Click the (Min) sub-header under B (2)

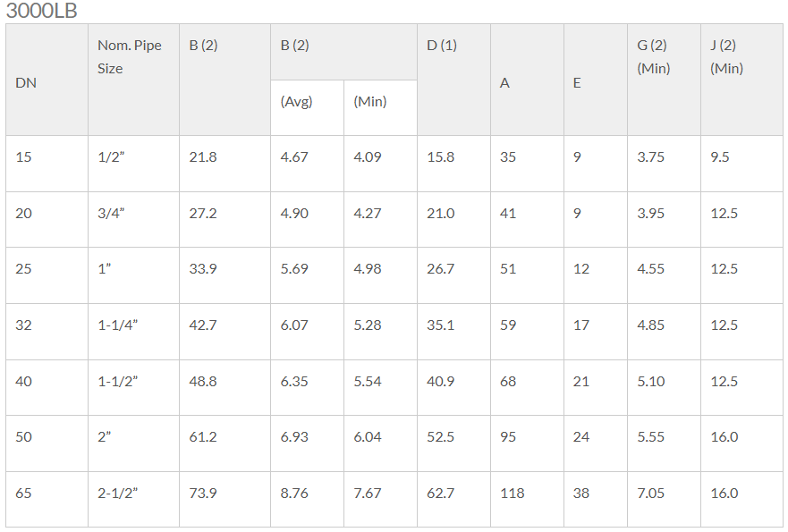click(x=380, y=107)
